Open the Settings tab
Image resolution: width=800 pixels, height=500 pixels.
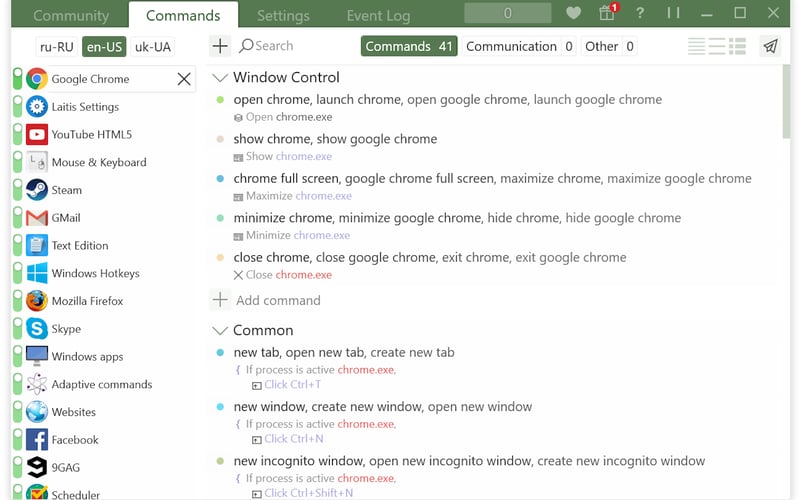click(283, 15)
